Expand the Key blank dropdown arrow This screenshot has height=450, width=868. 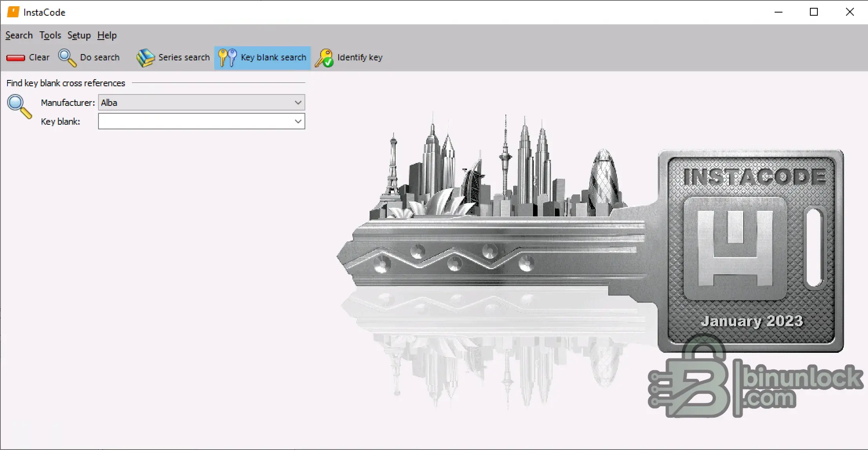298,122
